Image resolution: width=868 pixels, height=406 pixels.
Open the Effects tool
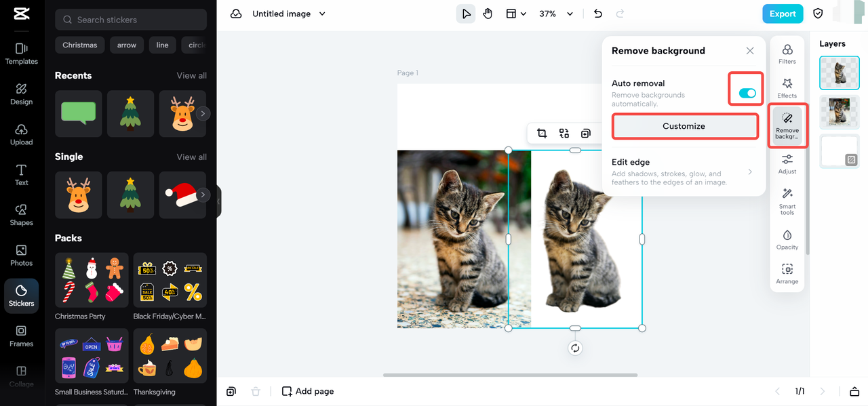[787, 88]
